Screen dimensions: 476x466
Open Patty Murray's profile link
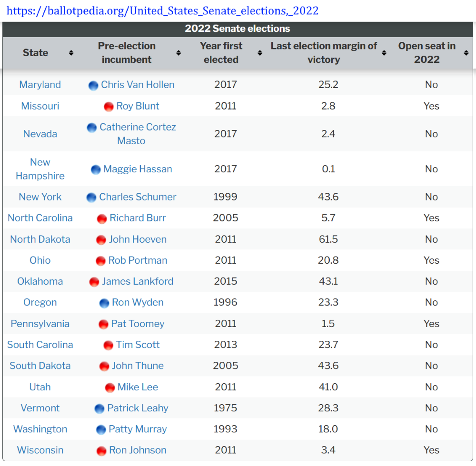(138, 429)
